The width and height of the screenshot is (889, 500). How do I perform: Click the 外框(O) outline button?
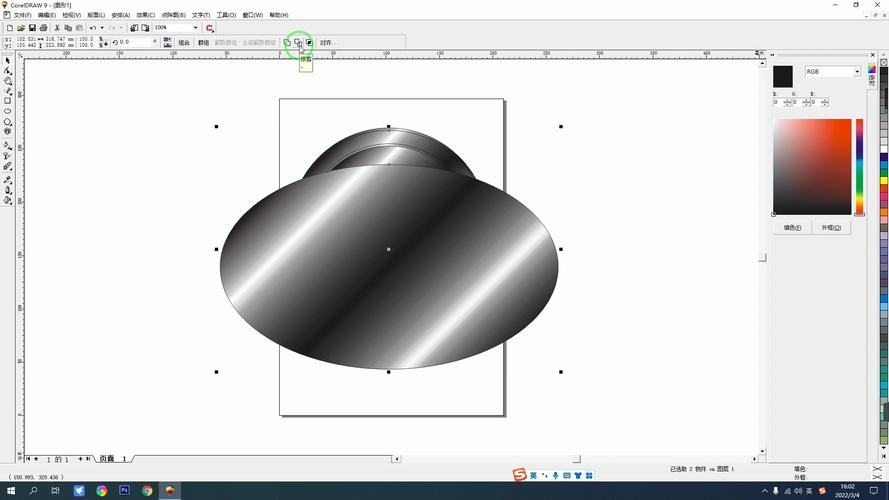click(x=831, y=227)
